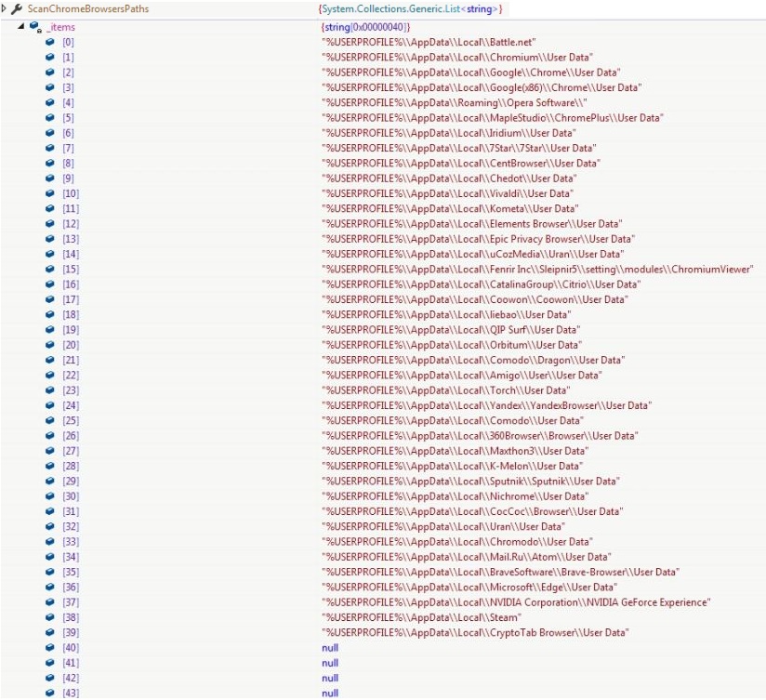This screenshot has height=700, width=766.
Task: Click the cube icon of index [4]
Action: click(x=50, y=102)
